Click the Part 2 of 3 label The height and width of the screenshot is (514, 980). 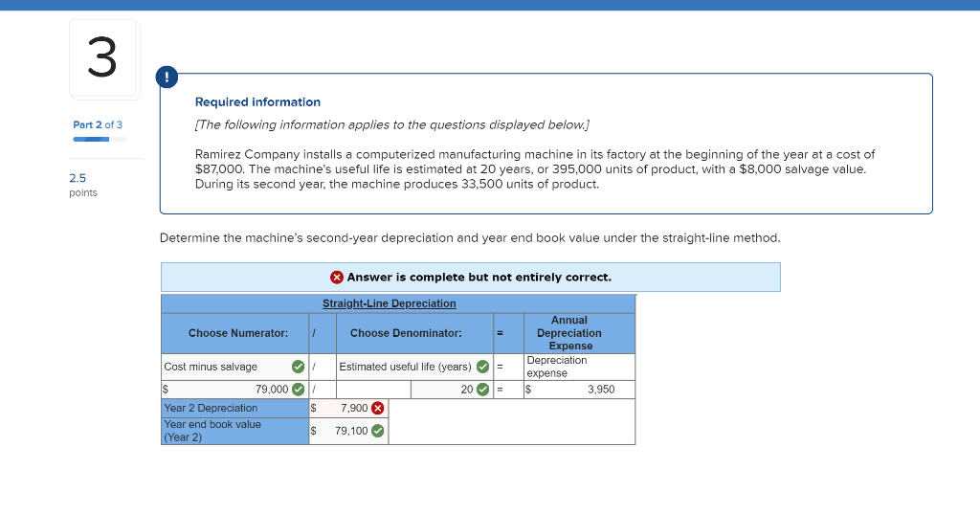[98, 124]
